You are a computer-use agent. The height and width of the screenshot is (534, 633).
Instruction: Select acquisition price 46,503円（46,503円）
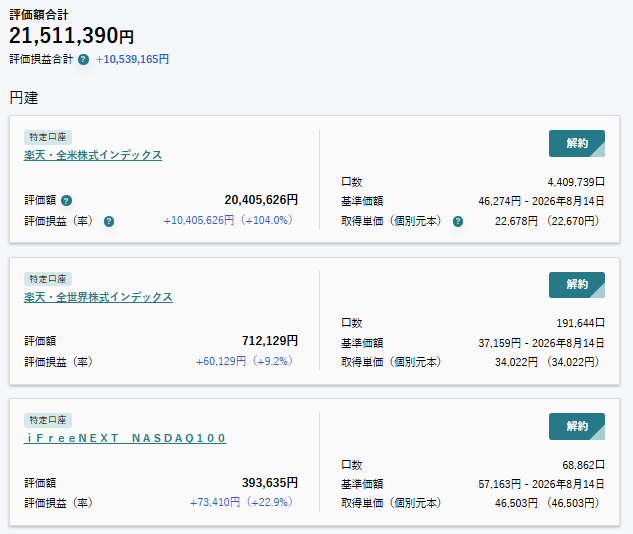pyautogui.click(x=547, y=503)
